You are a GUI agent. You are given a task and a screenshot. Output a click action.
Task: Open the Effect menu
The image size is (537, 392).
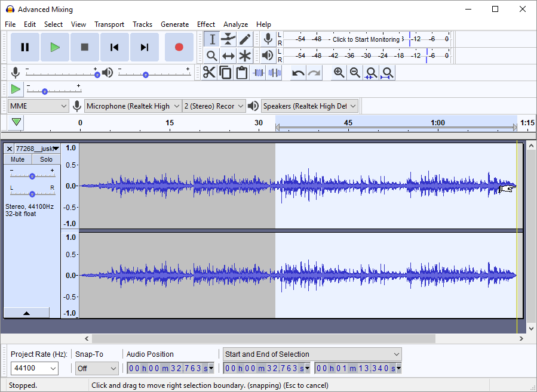[205, 24]
